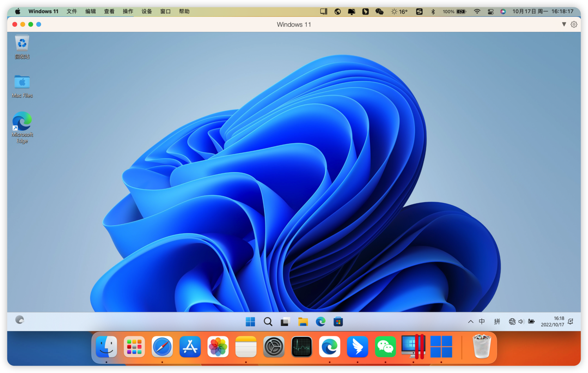Image resolution: width=588 pixels, height=373 pixels.
Task: Open the 100% battery status menu
Action: pyautogui.click(x=454, y=12)
